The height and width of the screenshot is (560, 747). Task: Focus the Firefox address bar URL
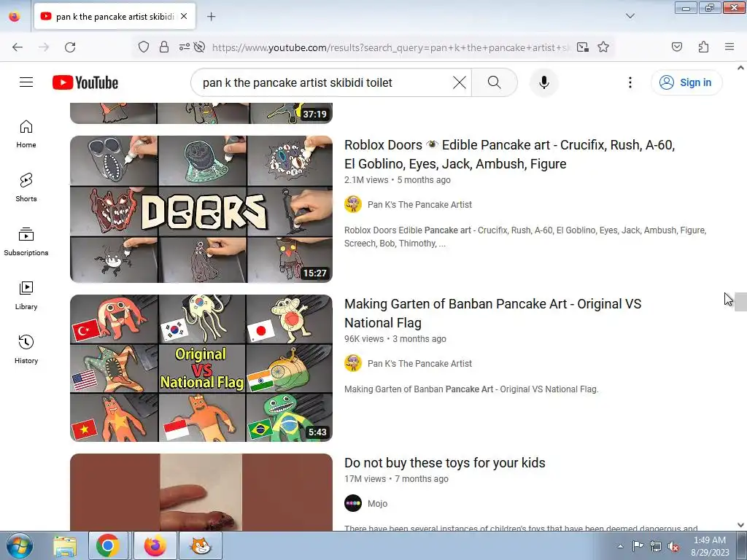tap(390, 47)
